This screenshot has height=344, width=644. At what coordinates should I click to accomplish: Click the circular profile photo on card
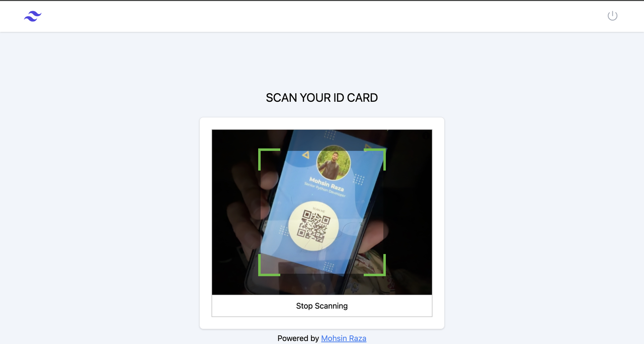[x=334, y=163]
